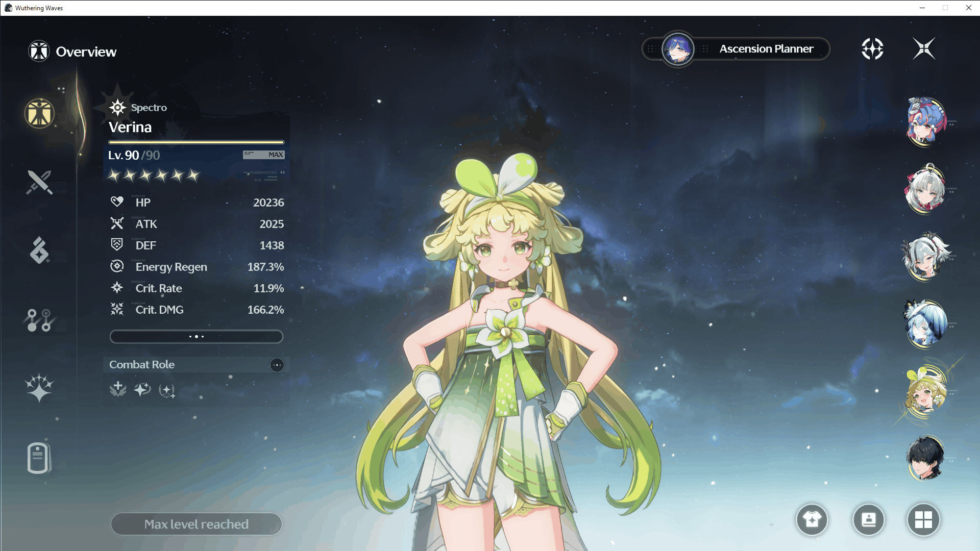Viewport: 980px width, 551px height.
Task: Close the Resonator overview screen
Action: (x=924, y=49)
